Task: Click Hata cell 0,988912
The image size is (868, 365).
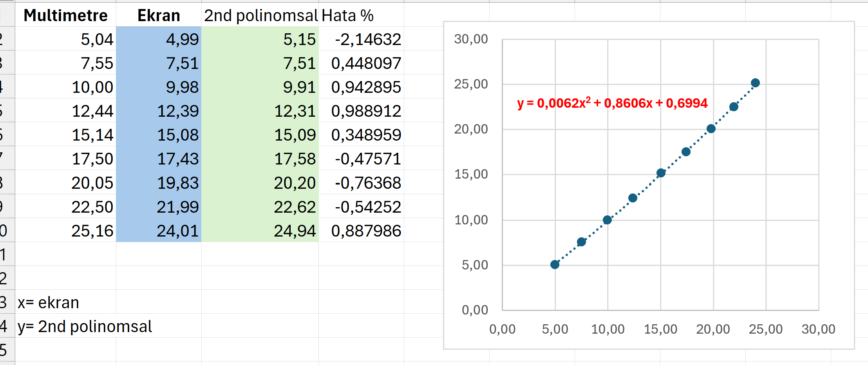Action: [361, 110]
